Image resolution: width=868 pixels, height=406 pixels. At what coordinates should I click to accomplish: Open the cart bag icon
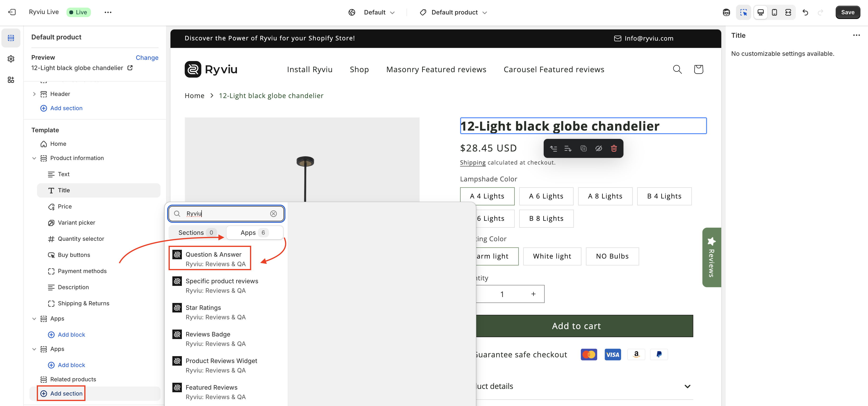[x=698, y=69]
